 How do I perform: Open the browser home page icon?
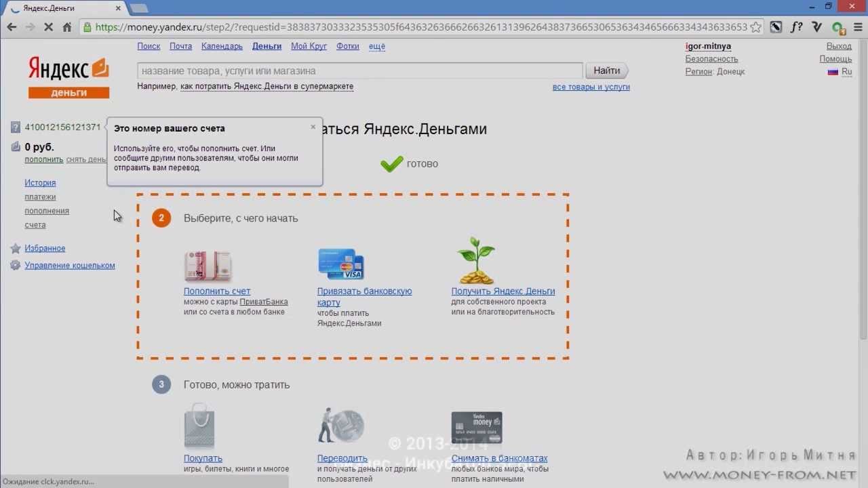pos(67,27)
